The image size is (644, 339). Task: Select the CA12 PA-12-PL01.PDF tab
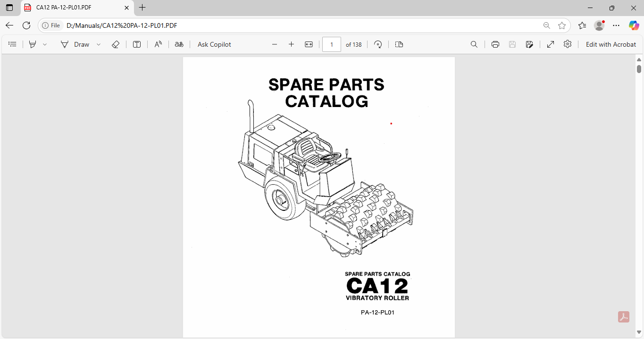[x=77, y=8]
